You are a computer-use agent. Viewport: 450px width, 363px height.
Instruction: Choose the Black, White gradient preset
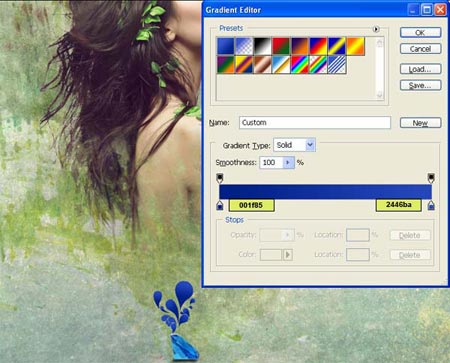coord(263,46)
